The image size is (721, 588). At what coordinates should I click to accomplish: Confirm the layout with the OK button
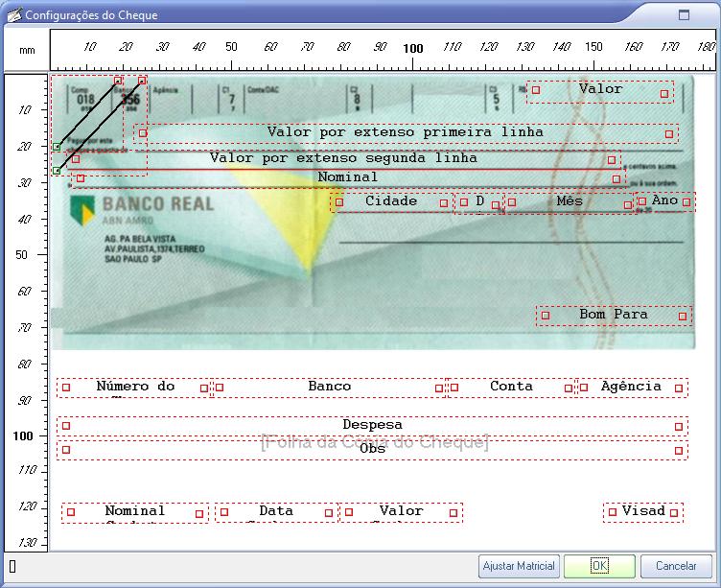pyautogui.click(x=599, y=566)
